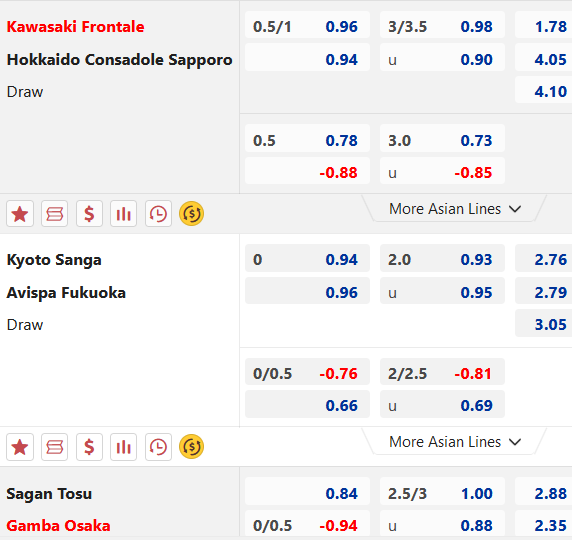This screenshot has height=540, width=572.
Task: Click the yellow cash-out coin under Kawasaki Frontale
Action: point(192,214)
